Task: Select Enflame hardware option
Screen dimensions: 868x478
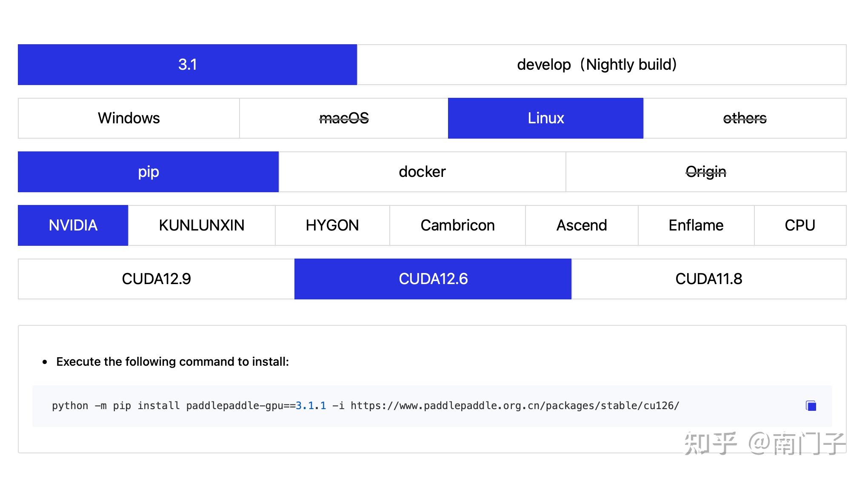Action: click(x=696, y=225)
